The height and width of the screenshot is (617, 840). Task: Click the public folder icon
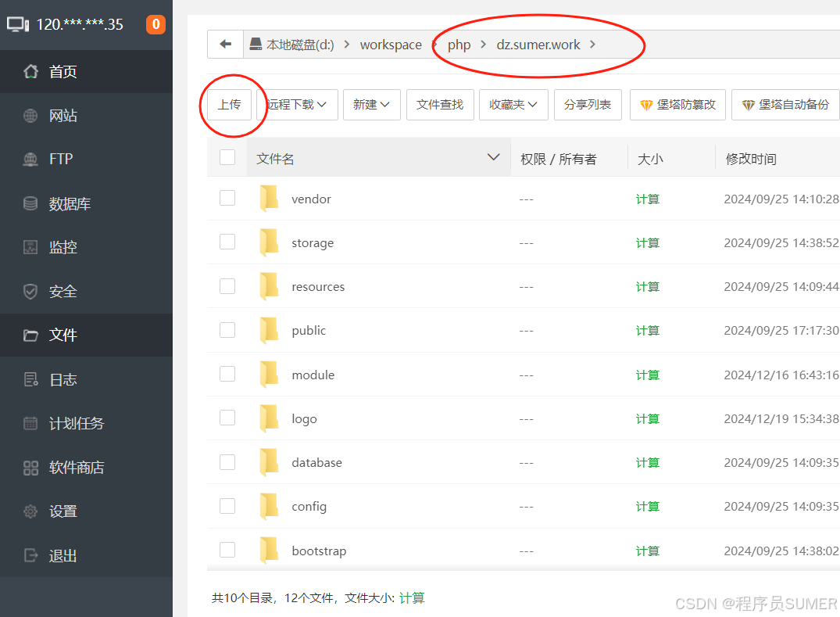(x=269, y=331)
